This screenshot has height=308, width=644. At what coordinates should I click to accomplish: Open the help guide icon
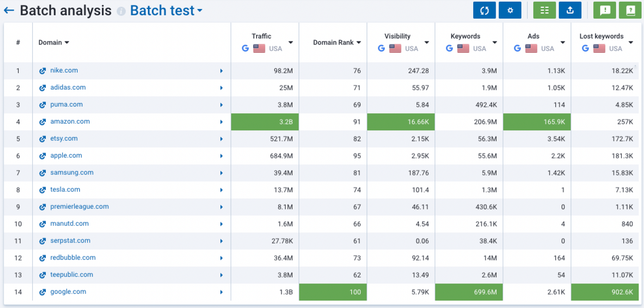click(x=630, y=10)
